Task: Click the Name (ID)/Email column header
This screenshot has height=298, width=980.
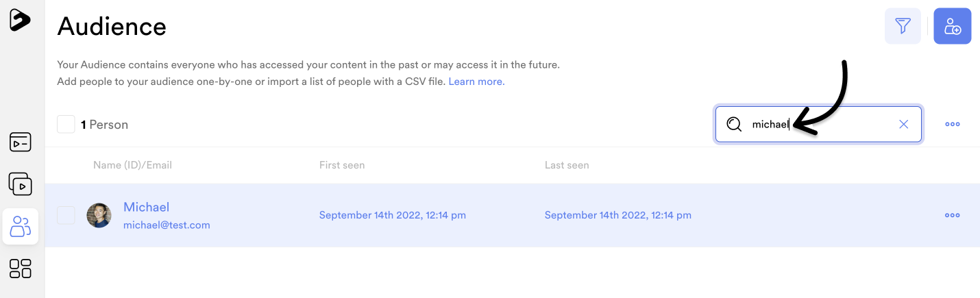Action: (132, 165)
